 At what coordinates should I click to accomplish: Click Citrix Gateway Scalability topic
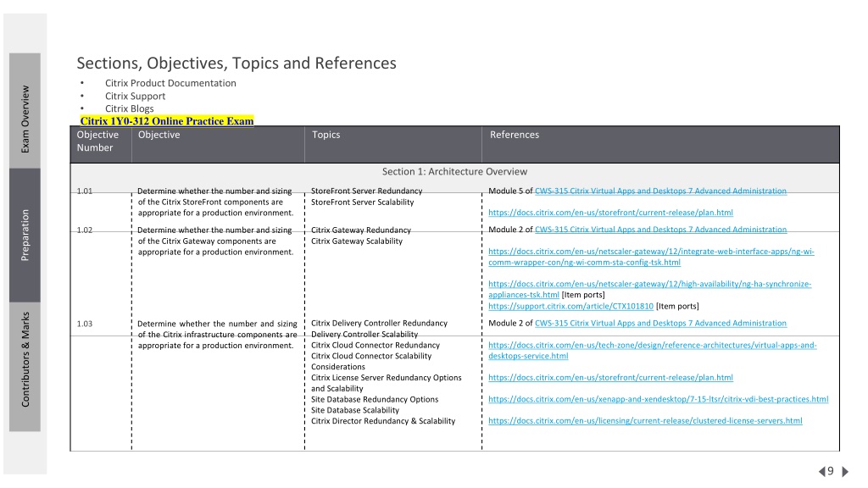click(357, 241)
